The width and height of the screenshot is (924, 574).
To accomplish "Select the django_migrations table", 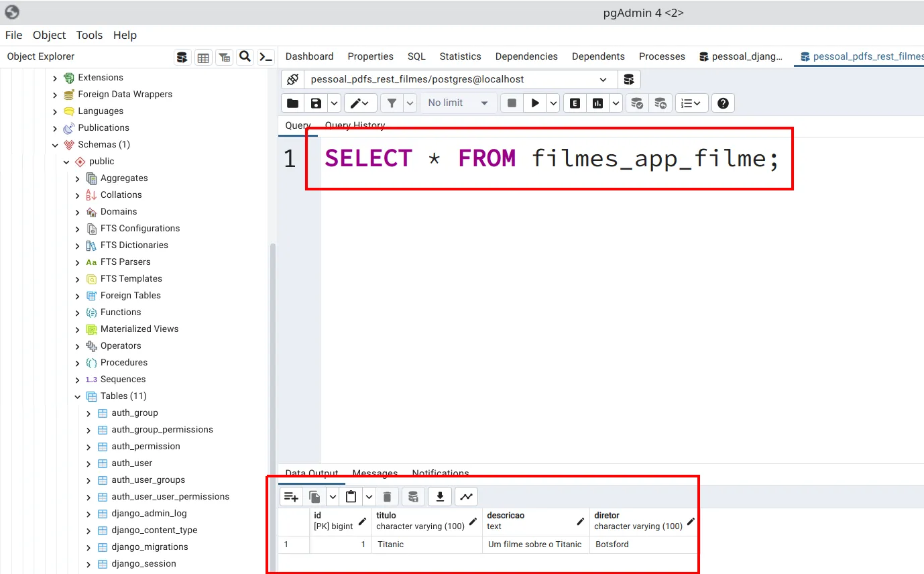I will [150, 547].
